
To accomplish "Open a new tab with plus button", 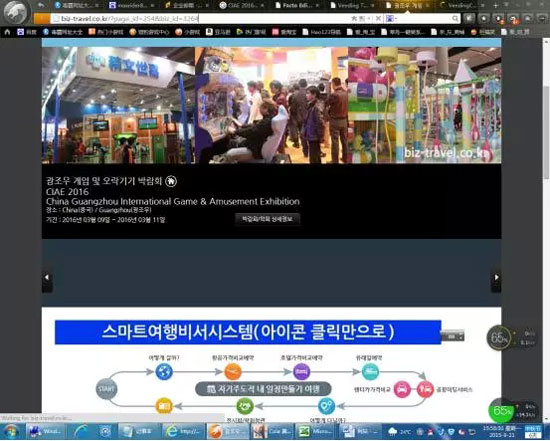I will (496, 5).
